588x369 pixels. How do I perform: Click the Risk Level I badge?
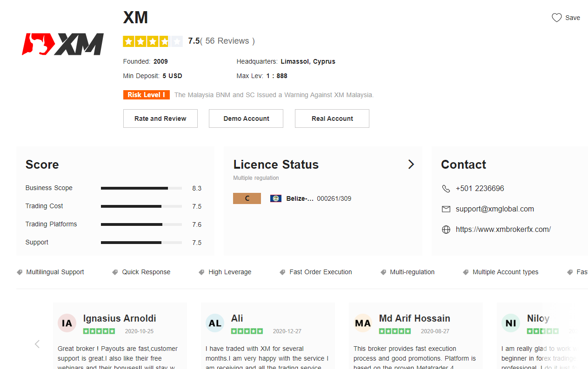click(147, 95)
